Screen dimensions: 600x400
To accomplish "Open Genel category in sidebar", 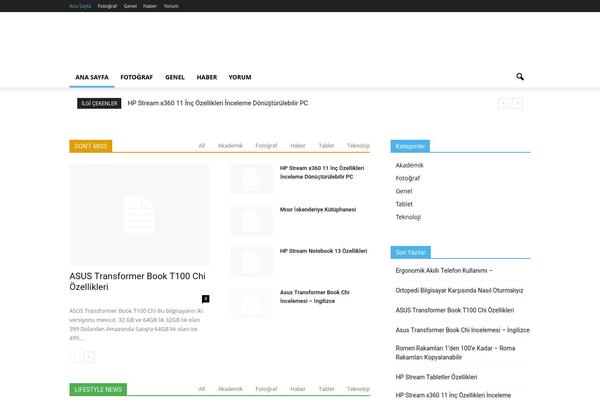I will coord(404,191).
